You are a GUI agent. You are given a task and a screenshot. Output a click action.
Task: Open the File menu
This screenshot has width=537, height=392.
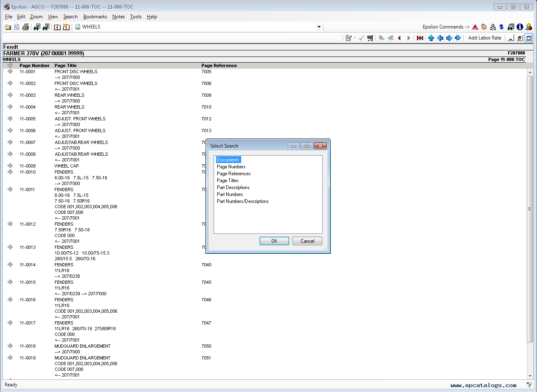tap(9, 17)
